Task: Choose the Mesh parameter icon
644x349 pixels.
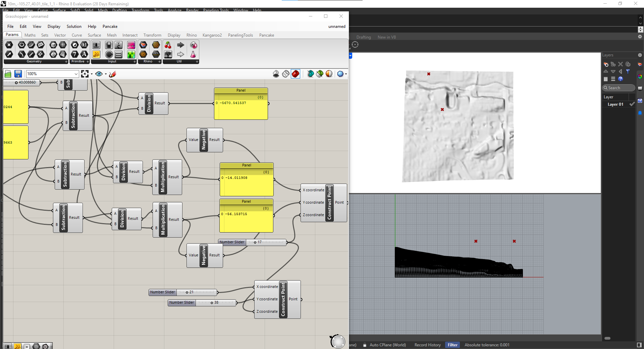Action: [63, 45]
